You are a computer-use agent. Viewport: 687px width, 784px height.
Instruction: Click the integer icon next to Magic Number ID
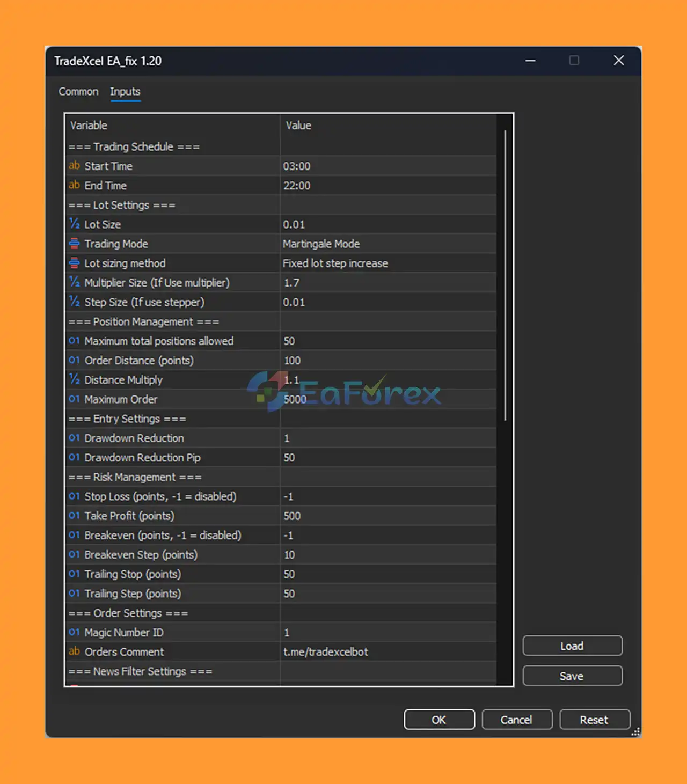coord(74,632)
